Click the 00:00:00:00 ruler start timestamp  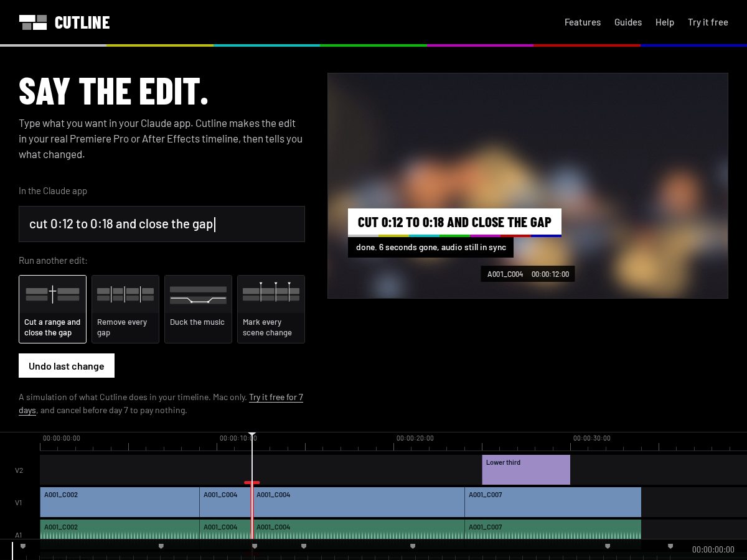(x=62, y=438)
